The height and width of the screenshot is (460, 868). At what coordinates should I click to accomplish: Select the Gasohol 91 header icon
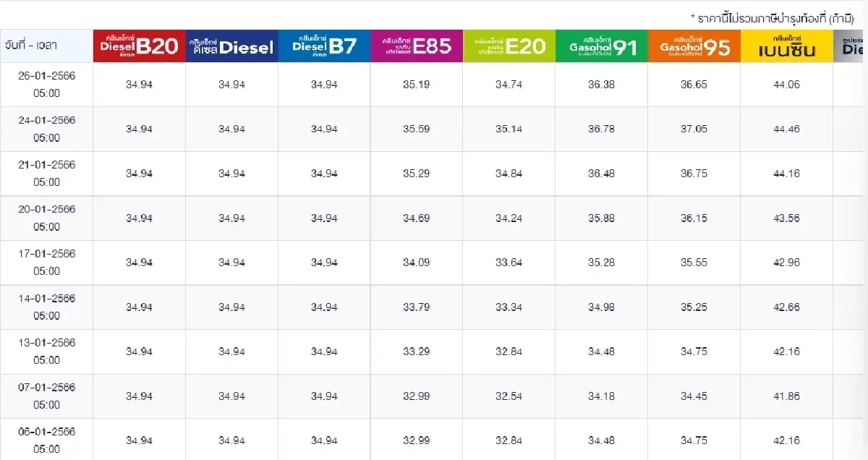click(602, 46)
